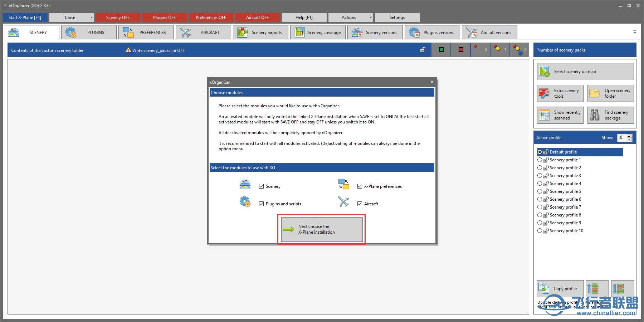Toggle the Aircraft OFF save button
Image resolution: width=644 pixels, height=322 pixels.
point(257,17)
